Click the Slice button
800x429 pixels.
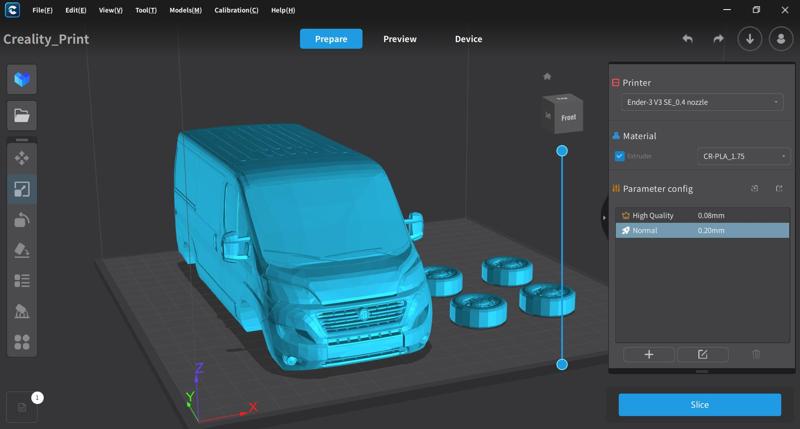(x=699, y=405)
